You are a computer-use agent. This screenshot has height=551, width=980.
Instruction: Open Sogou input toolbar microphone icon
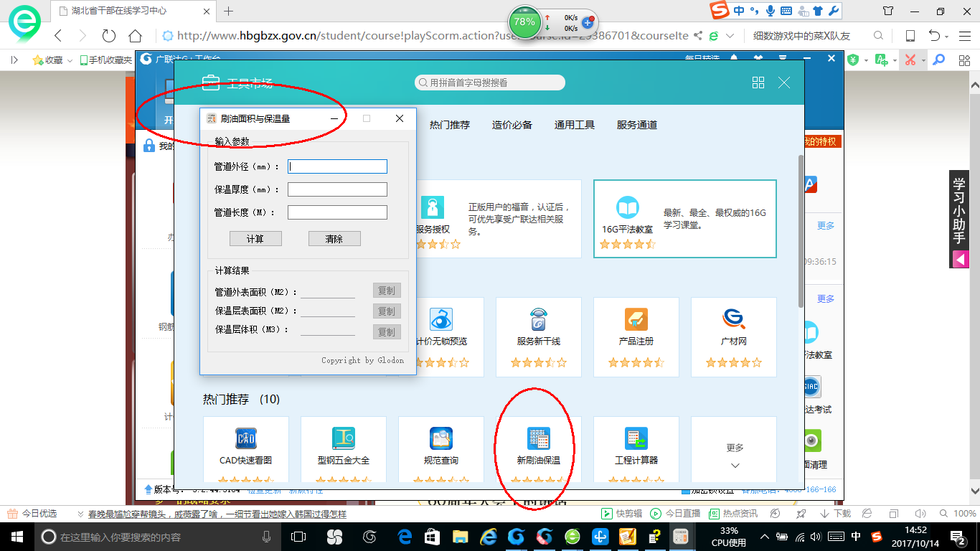pyautogui.click(x=771, y=11)
